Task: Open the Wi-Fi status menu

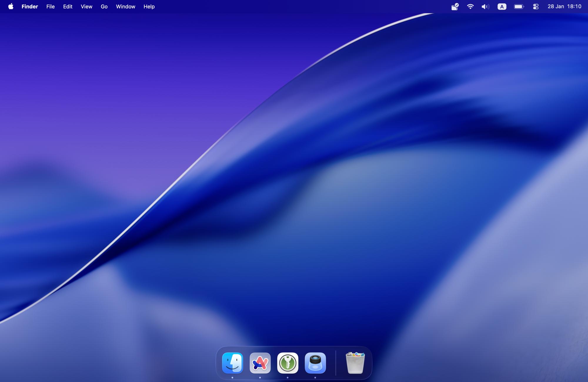Action: 470,6
